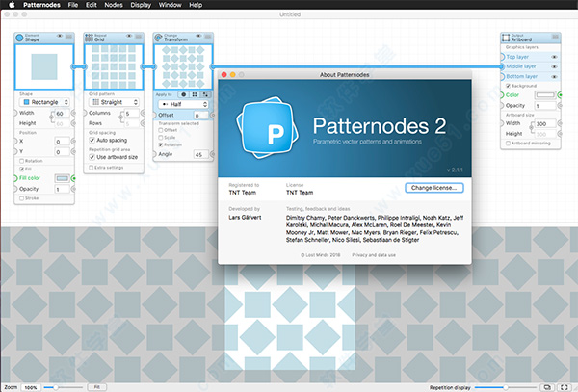Collapse the Transform node via header handle

(207, 36)
